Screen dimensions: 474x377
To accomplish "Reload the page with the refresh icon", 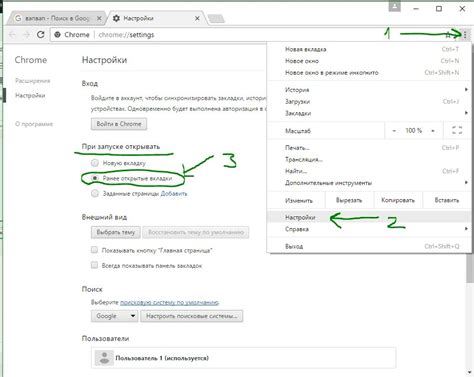I will point(41,34).
